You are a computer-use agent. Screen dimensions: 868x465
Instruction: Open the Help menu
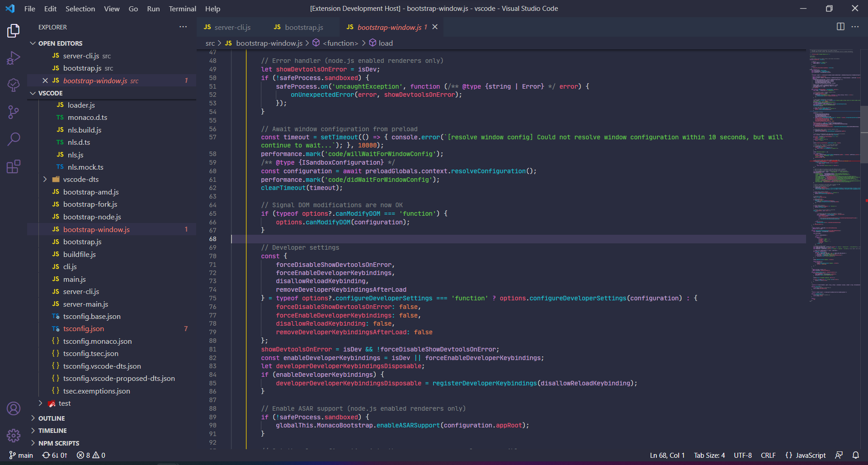pos(212,9)
